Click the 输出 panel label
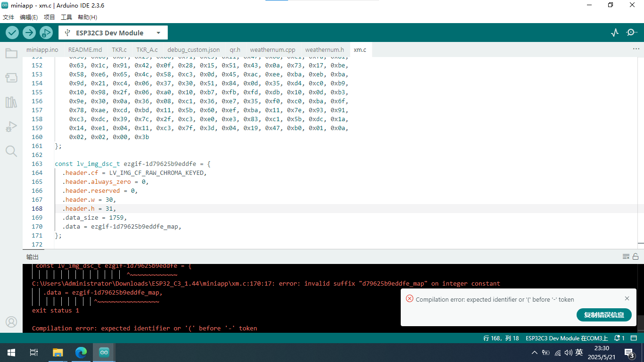The width and height of the screenshot is (644, 362). coord(33,257)
